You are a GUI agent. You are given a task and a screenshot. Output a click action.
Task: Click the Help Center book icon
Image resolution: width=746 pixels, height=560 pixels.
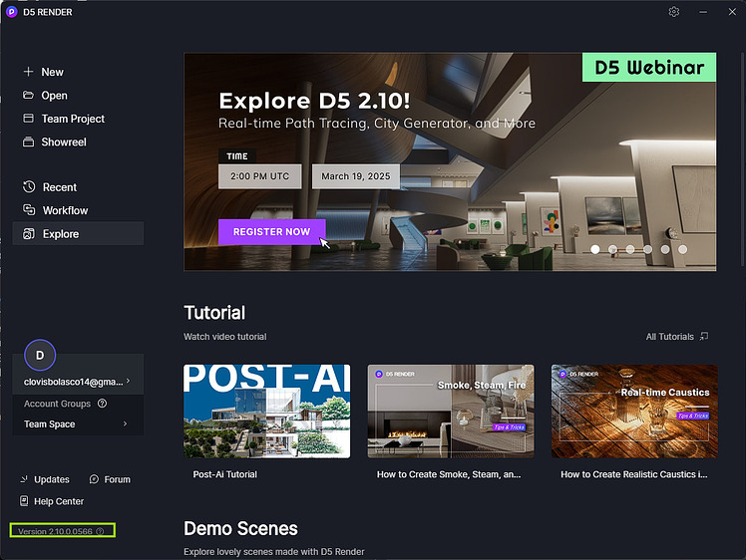(24, 501)
